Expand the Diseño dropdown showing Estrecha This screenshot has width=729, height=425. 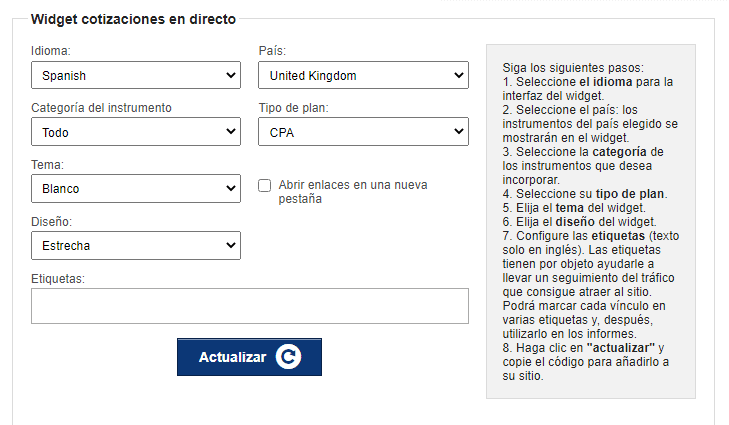click(x=135, y=245)
